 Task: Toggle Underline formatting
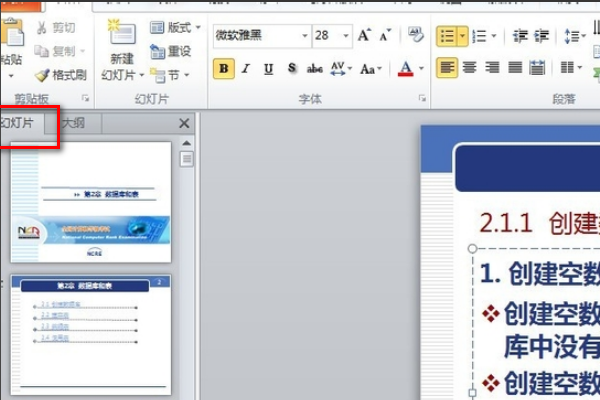269,69
